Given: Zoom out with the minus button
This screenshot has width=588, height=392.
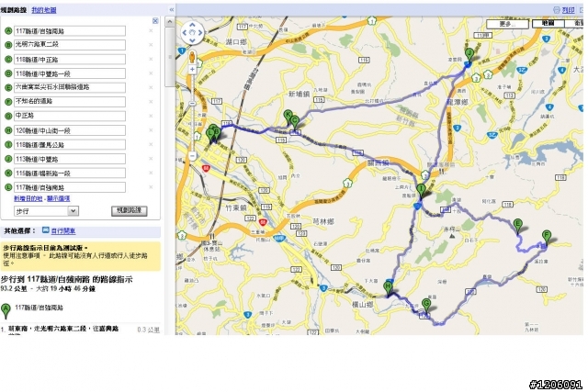Looking at the screenshot, I should point(192,155).
